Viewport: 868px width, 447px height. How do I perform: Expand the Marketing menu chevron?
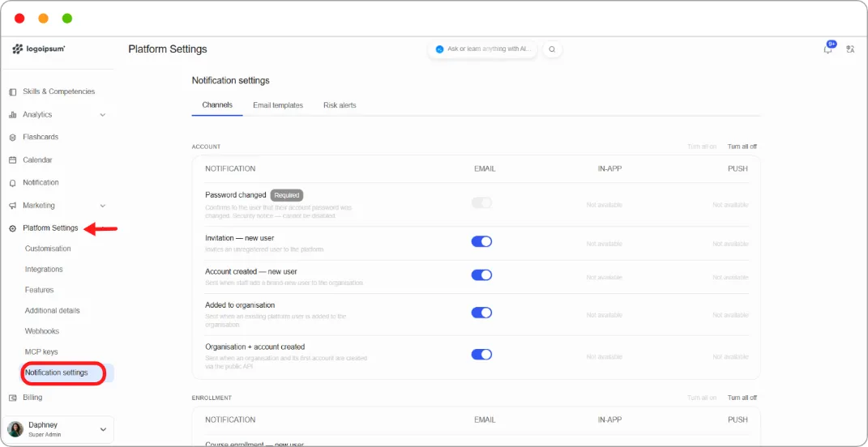(102, 205)
